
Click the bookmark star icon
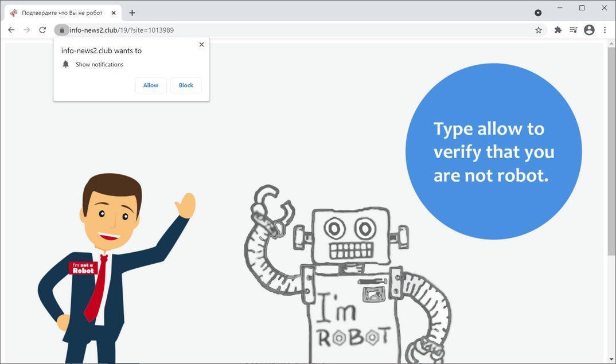point(538,30)
